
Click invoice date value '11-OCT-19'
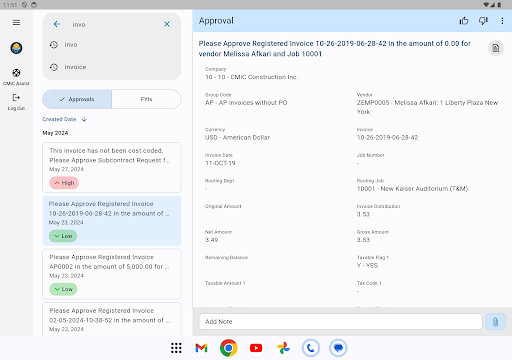[x=220, y=163]
